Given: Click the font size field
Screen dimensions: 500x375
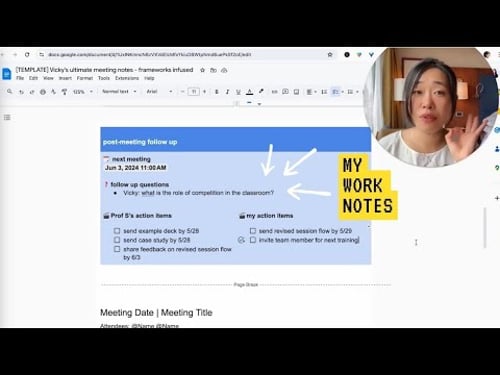Looking at the screenshot, I should 193,92.
